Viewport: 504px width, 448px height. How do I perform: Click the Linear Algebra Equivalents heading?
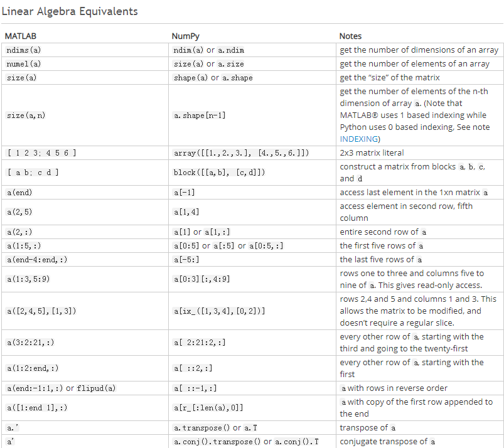click(70, 11)
